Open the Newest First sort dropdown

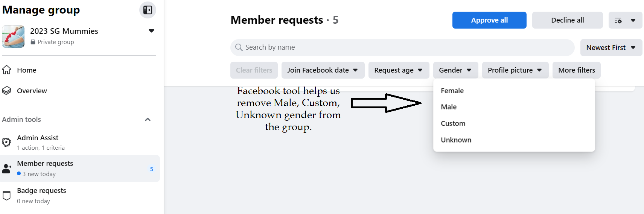coord(611,48)
